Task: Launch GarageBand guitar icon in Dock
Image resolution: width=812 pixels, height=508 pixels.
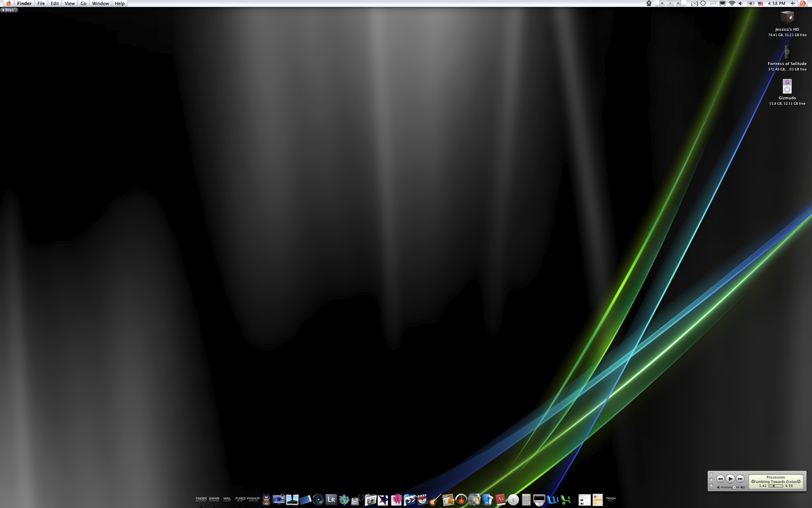Action: [435, 500]
